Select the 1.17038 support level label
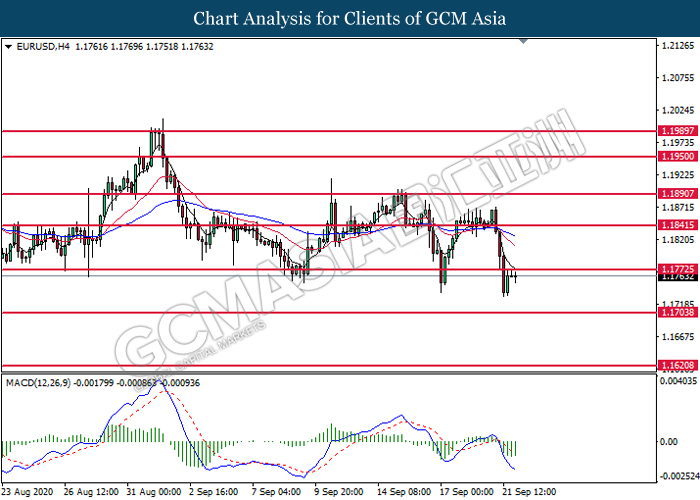700x500 pixels. [x=678, y=312]
